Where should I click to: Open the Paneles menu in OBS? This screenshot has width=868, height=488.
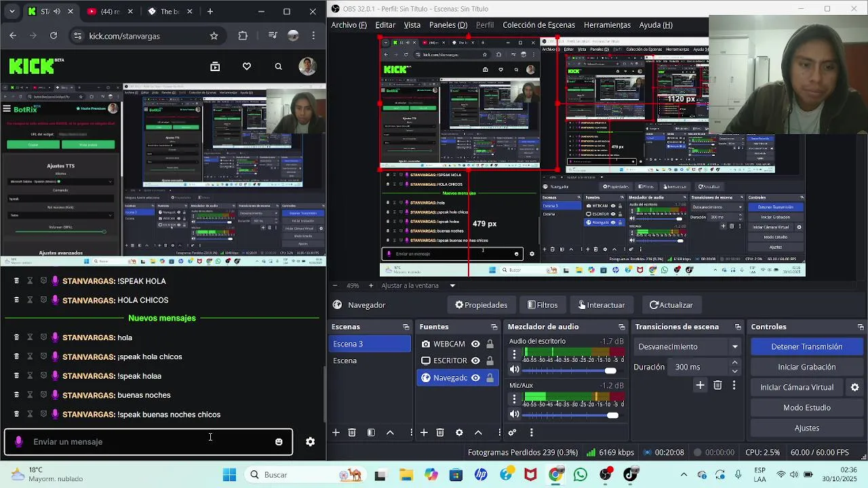[x=448, y=25]
